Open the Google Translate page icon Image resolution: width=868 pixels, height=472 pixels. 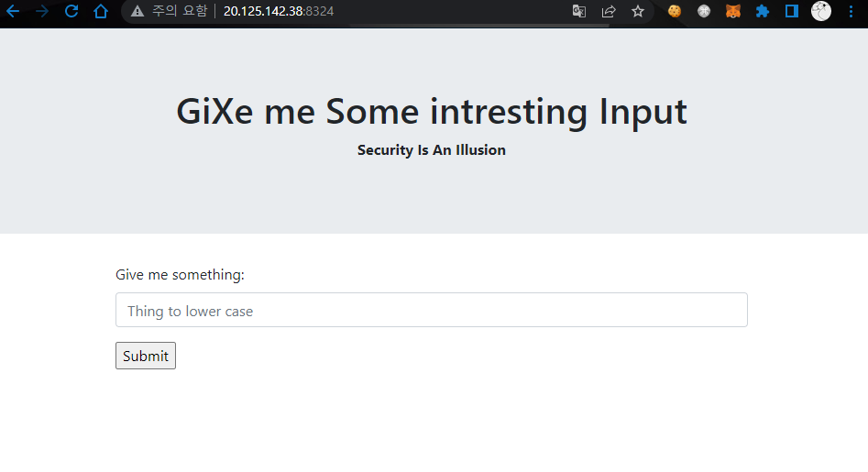pos(579,11)
